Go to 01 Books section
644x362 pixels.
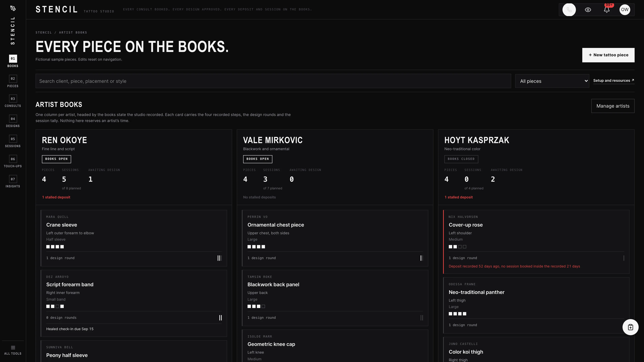[13, 61]
